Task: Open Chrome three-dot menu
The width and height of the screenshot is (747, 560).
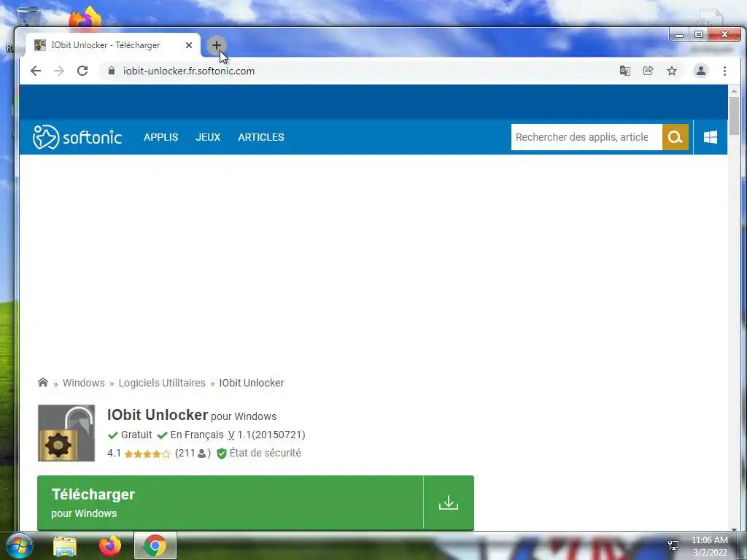Action: pyautogui.click(x=724, y=71)
